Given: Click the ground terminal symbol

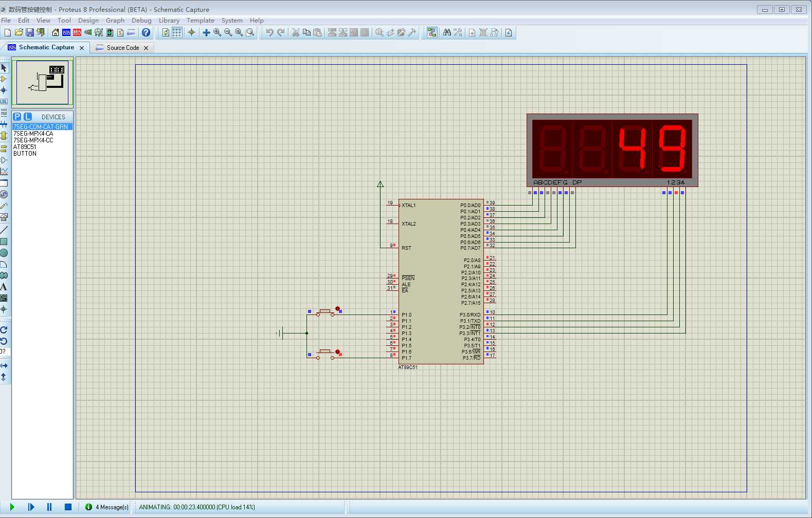Looking at the screenshot, I should (x=280, y=334).
